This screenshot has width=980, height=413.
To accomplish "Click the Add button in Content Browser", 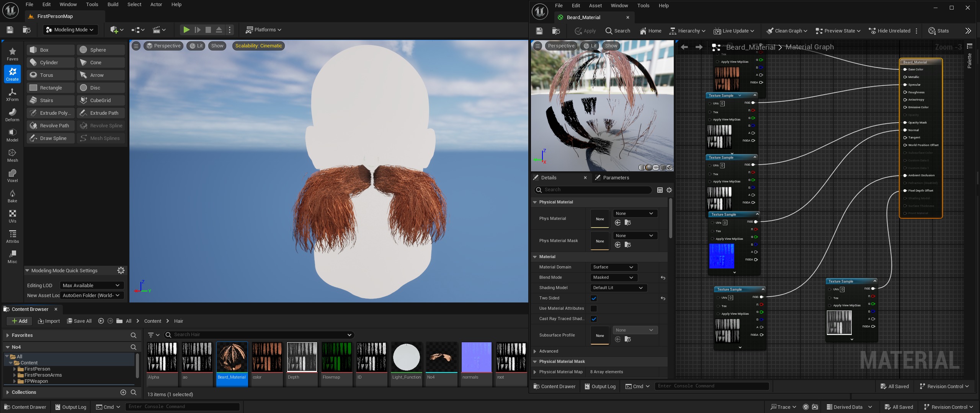I will (x=20, y=321).
